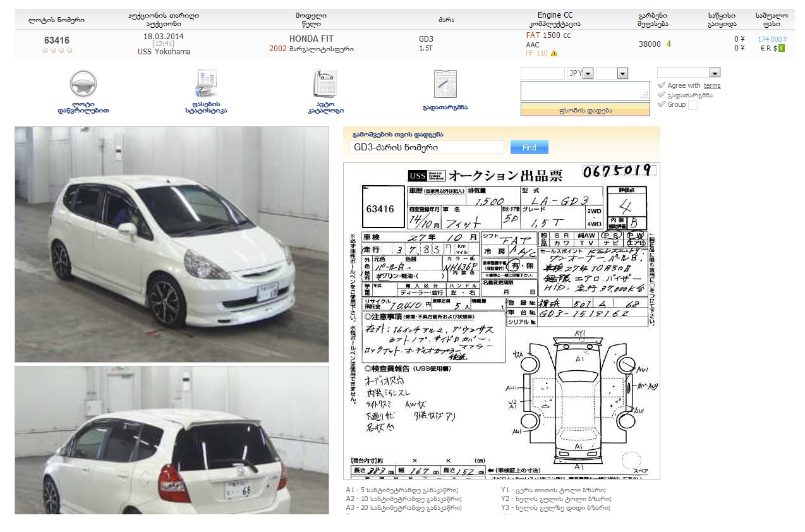Click the Engine CC column header
Image resolution: width=805 pixels, height=532 pixels.
(x=555, y=15)
